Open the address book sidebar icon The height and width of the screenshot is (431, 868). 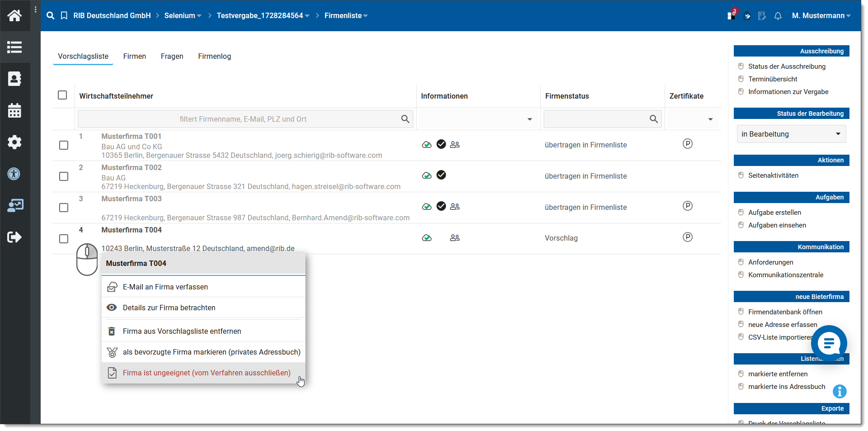[14, 79]
